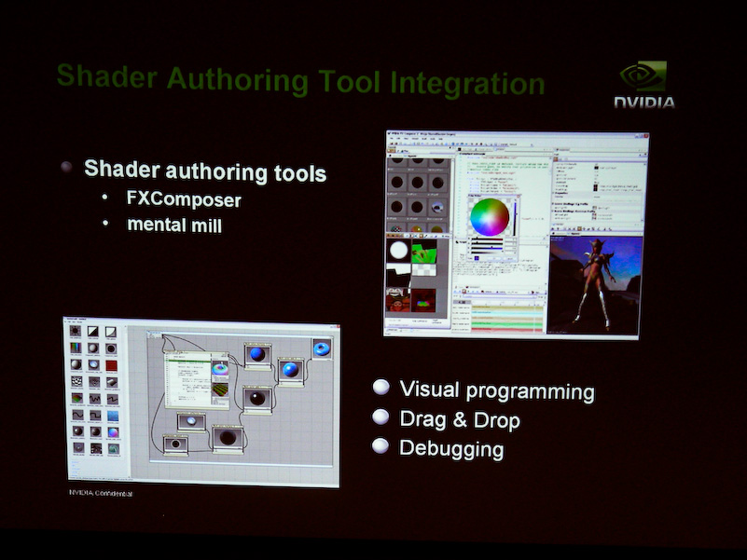Image resolution: width=747 pixels, height=560 pixels.
Task: Click the blue selected-color swatch in picker
Action: tap(477, 258)
